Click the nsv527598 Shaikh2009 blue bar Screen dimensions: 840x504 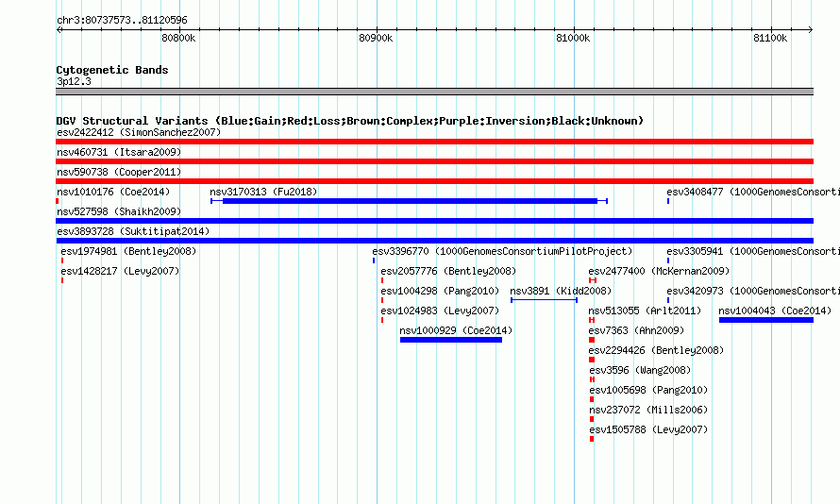click(434, 221)
